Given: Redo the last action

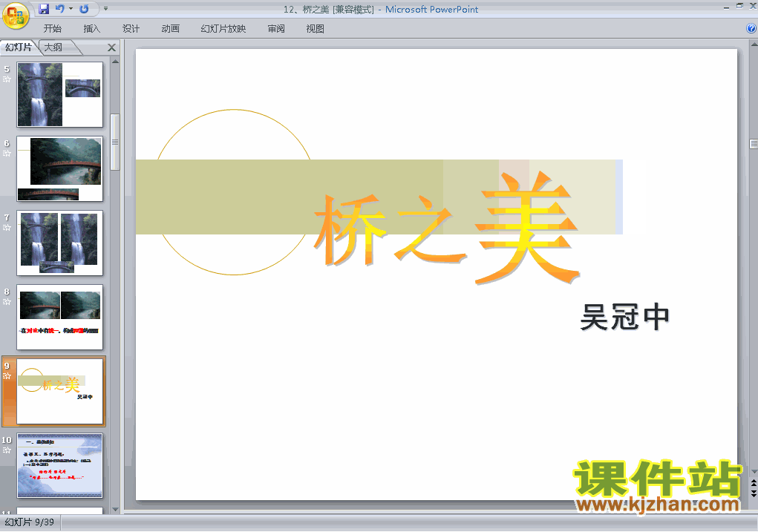Looking at the screenshot, I should click(85, 9).
